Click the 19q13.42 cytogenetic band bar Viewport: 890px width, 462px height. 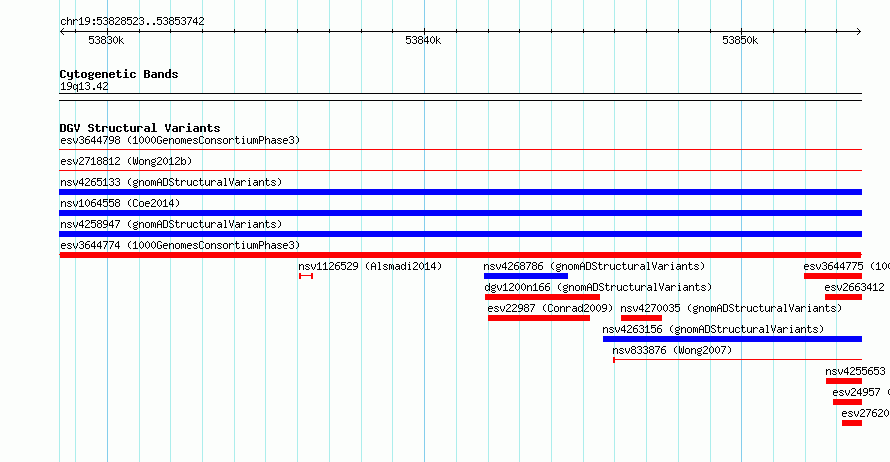[x=460, y=97]
